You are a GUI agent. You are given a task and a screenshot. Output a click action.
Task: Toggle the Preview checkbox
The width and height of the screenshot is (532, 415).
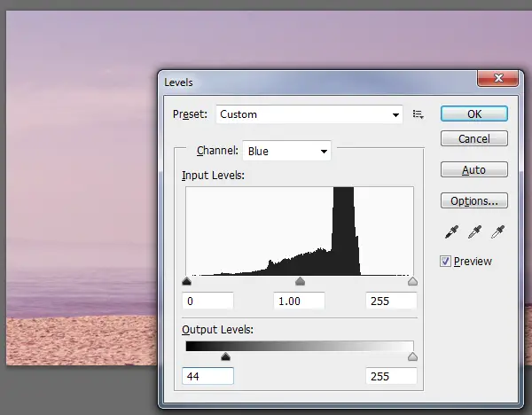point(446,261)
